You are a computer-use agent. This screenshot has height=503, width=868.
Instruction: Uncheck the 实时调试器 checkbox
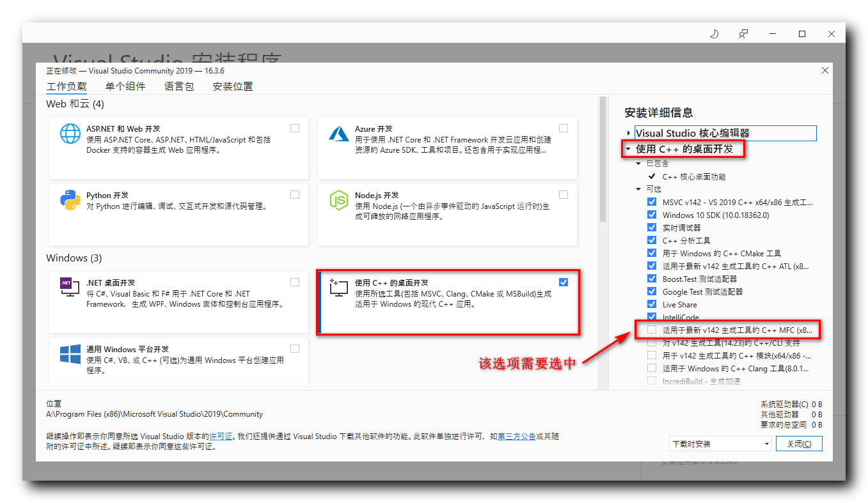(x=652, y=228)
